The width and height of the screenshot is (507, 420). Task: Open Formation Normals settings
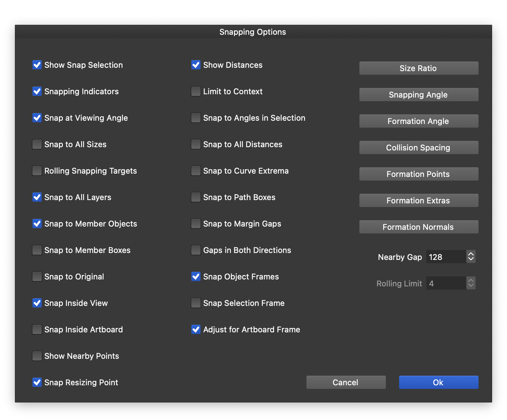(419, 227)
